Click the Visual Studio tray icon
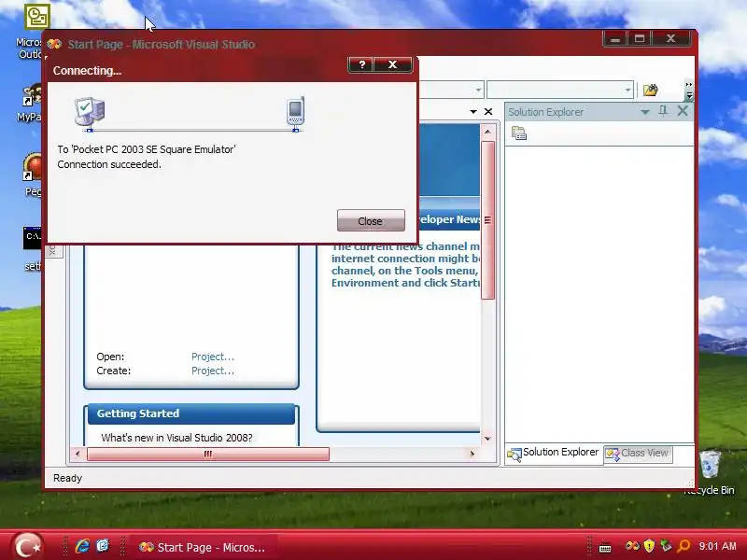 632,546
